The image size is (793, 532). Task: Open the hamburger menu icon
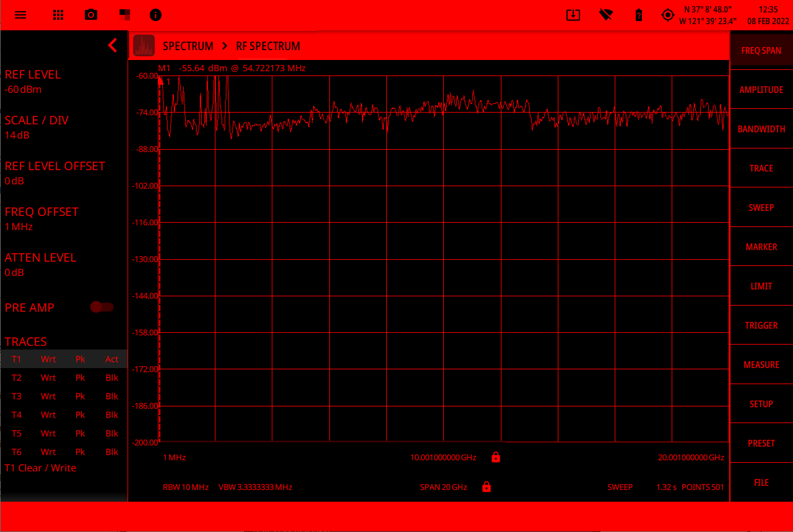(20, 15)
